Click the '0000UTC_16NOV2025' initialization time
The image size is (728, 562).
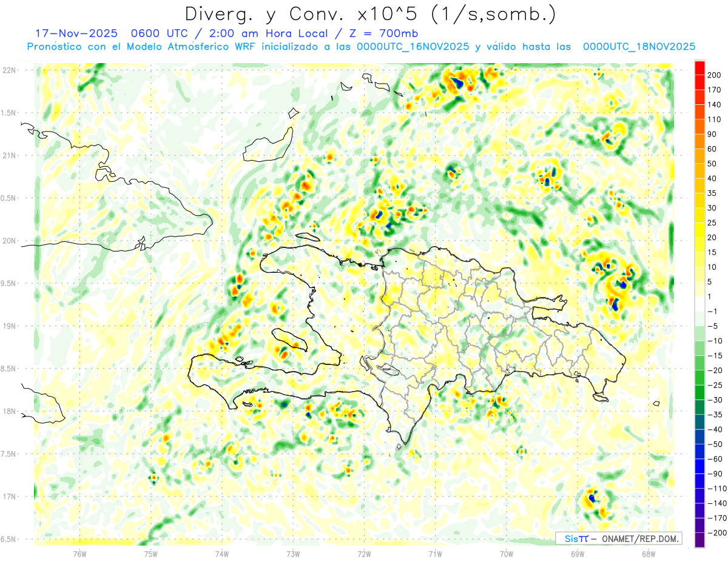click(413, 47)
